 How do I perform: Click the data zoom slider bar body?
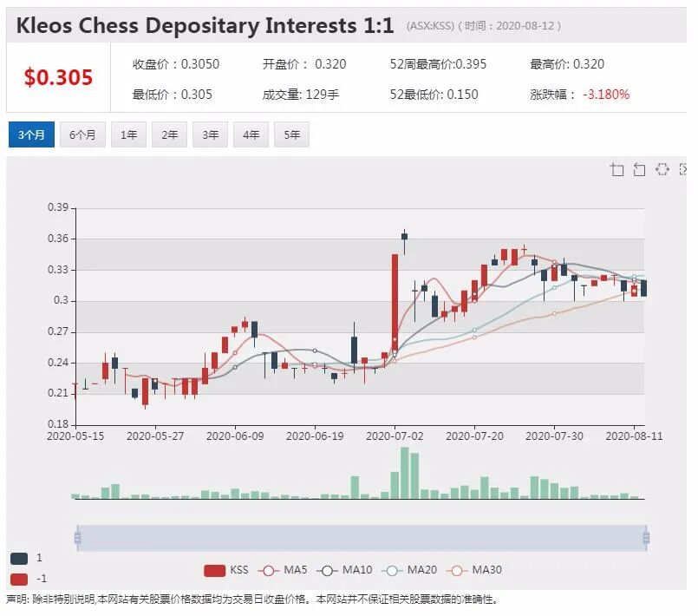point(362,538)
